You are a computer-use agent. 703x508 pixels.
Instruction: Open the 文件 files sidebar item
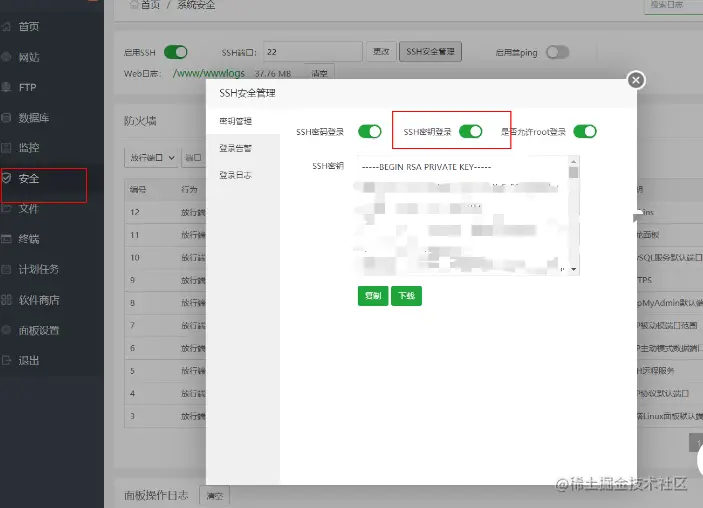pos(29,208)
